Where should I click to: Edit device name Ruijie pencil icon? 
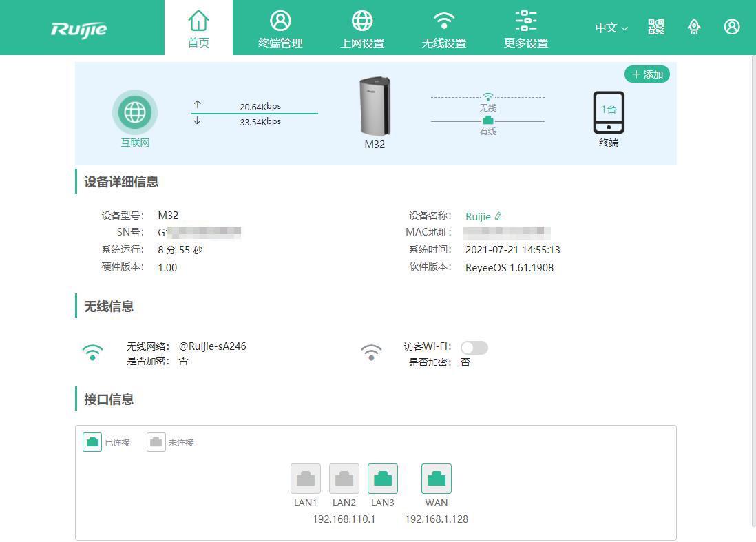(x=498, y=216)
